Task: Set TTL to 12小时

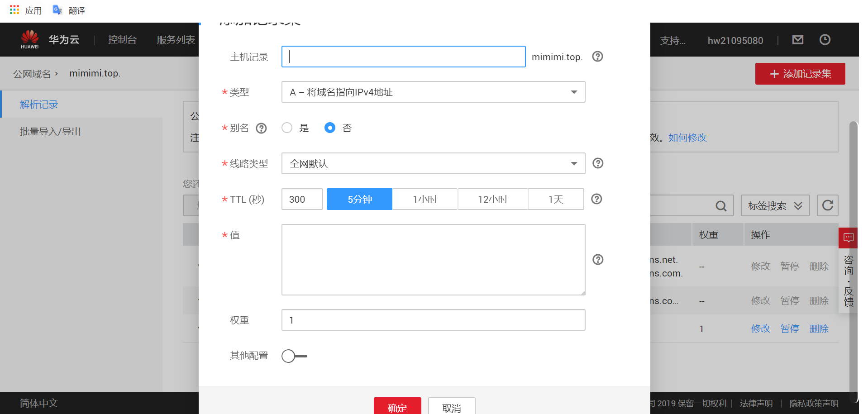Action: click(x=493, y=199)
